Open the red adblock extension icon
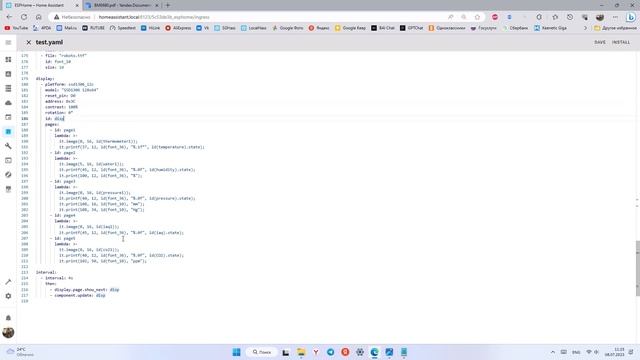Viewport: 640px width, 360px height. 495,17
